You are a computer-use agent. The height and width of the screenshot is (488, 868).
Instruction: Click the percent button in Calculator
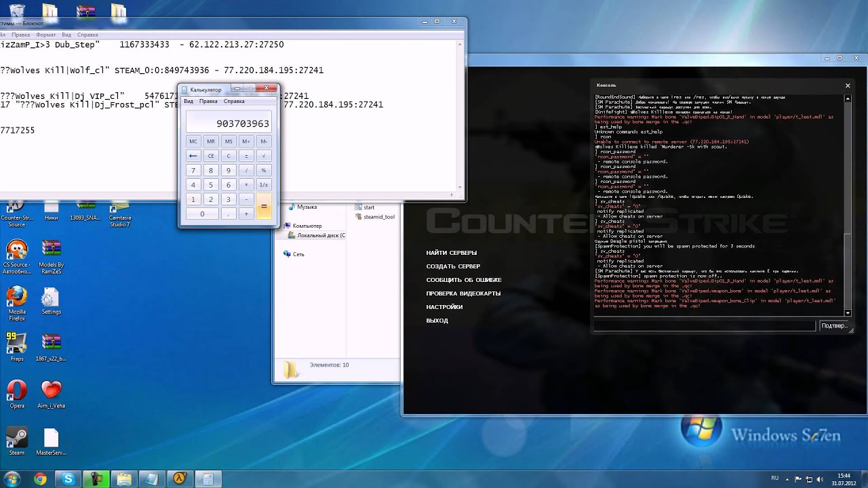[x=264, y=170]
